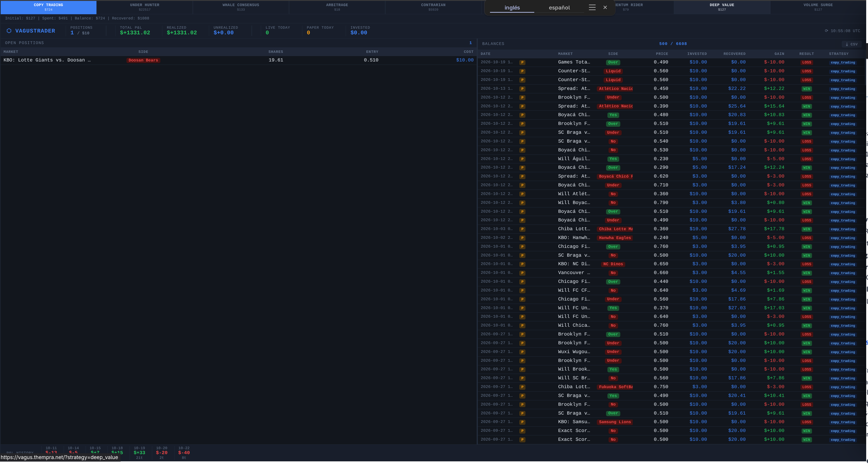Click the DATE column header in Balances

(485, 54)
